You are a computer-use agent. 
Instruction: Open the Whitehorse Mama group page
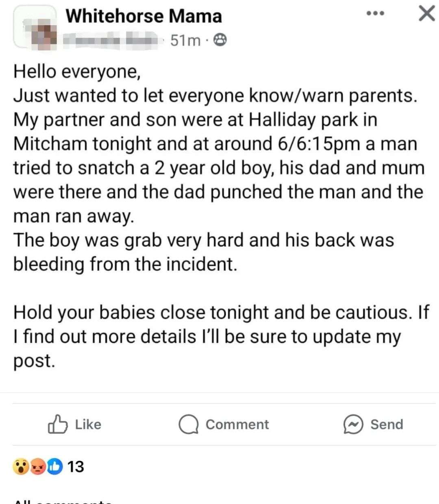pyautogui.click(x=144, y=16)
